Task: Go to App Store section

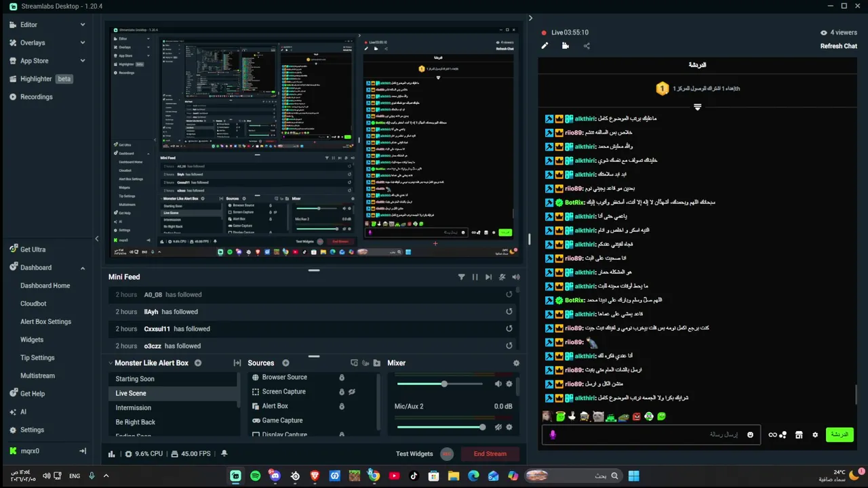Action: [34, 60]
